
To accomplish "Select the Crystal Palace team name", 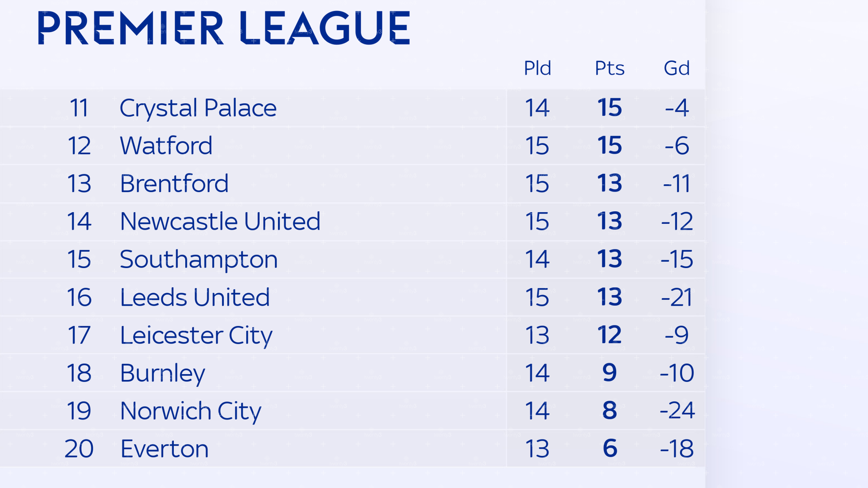I will pos(198,108).
